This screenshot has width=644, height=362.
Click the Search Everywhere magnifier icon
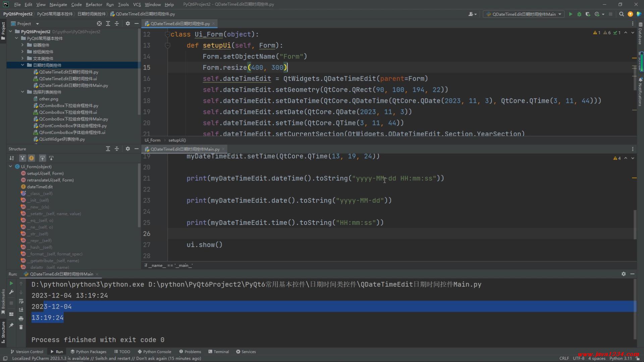coord(622,14)
